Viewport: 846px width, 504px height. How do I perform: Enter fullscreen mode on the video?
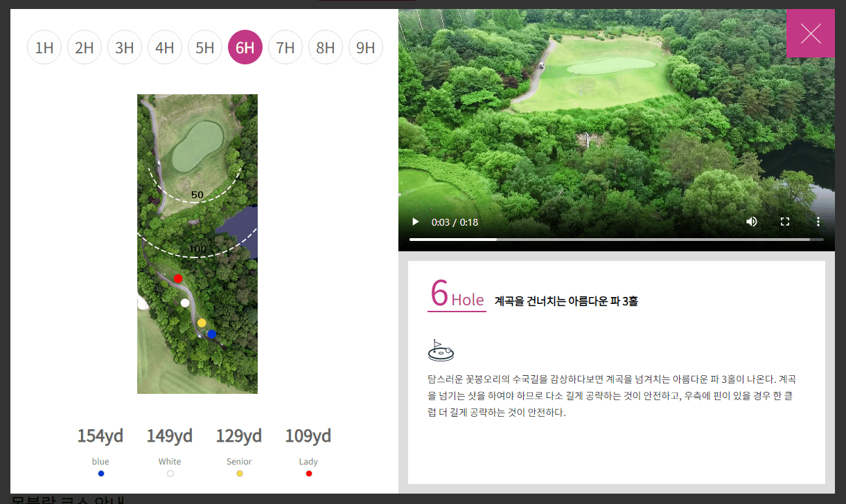[784, 221]
